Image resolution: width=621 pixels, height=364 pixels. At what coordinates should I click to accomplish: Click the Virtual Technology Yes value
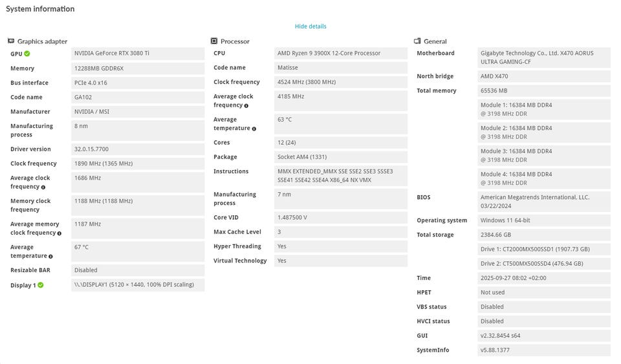coord(341,261)
